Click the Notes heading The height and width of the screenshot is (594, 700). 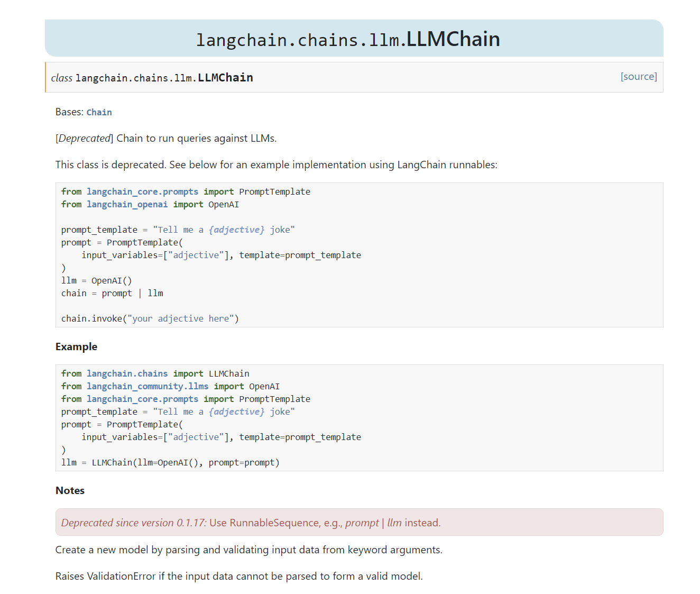(x=70, y=490)
